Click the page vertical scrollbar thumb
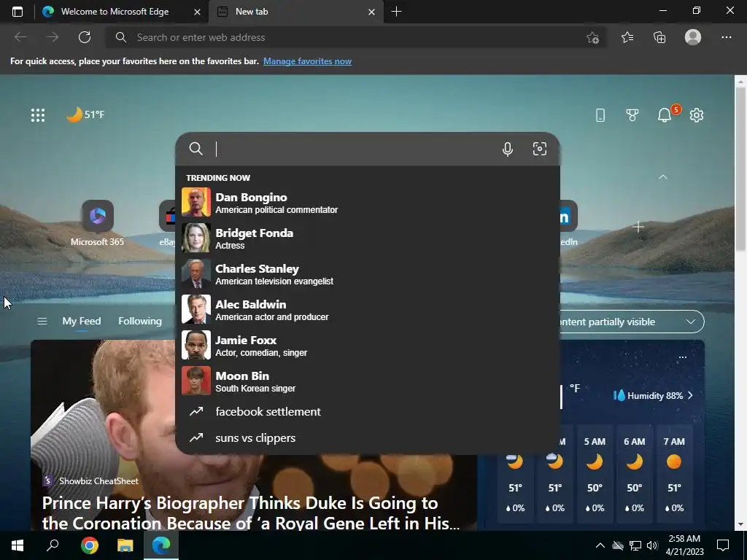Screen dimensions: 747x560 pyautogui.click(x=740, y=169)
